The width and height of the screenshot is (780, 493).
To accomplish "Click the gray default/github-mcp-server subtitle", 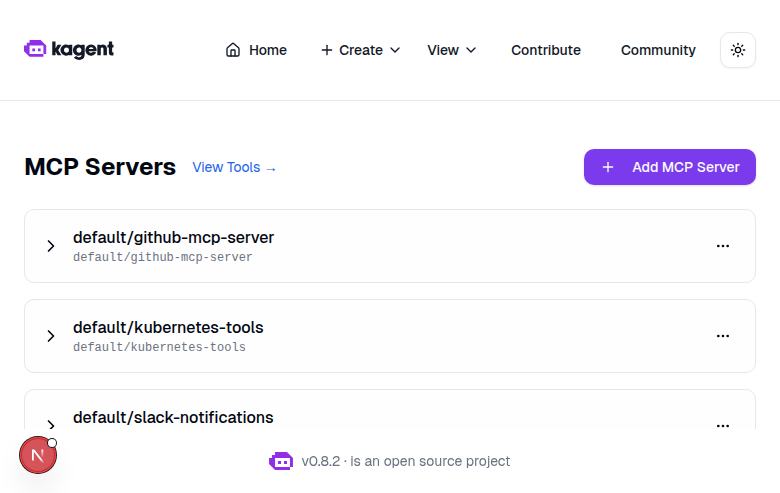I will (163, 257).
